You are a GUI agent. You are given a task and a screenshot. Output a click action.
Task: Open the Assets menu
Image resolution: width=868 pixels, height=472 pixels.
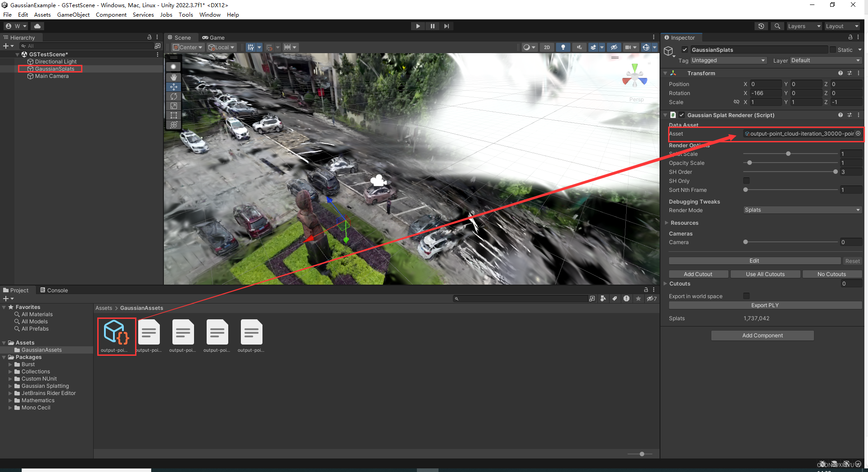click(x=42, y=14)
